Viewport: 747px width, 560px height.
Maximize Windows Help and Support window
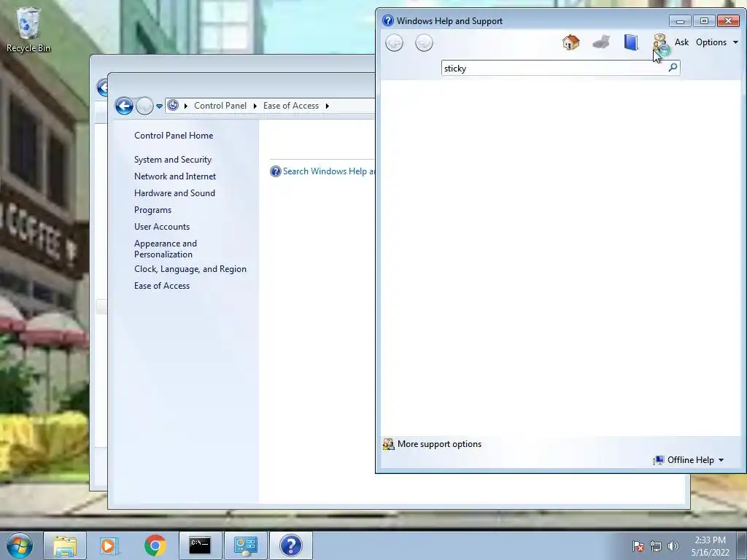704,21
